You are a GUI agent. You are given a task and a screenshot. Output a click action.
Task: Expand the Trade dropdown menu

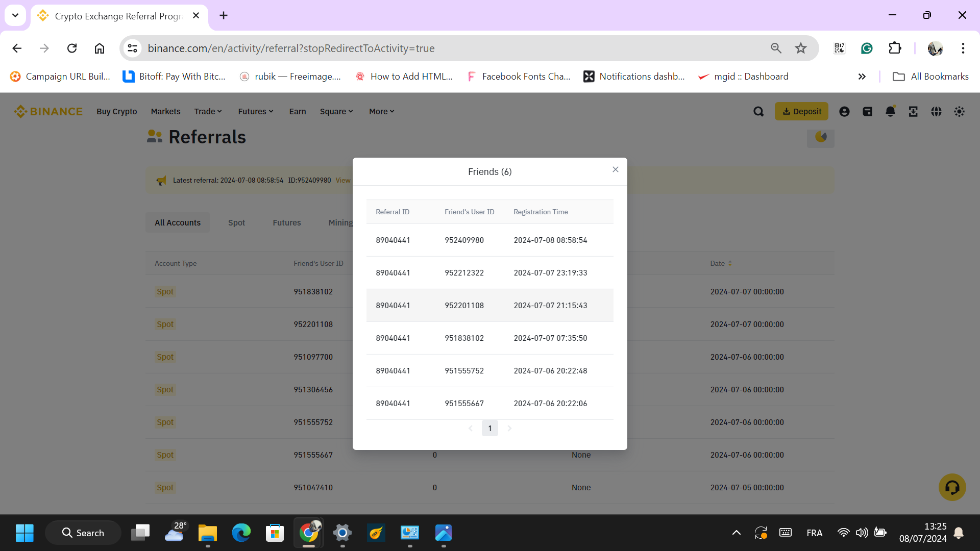pos(208,111)
